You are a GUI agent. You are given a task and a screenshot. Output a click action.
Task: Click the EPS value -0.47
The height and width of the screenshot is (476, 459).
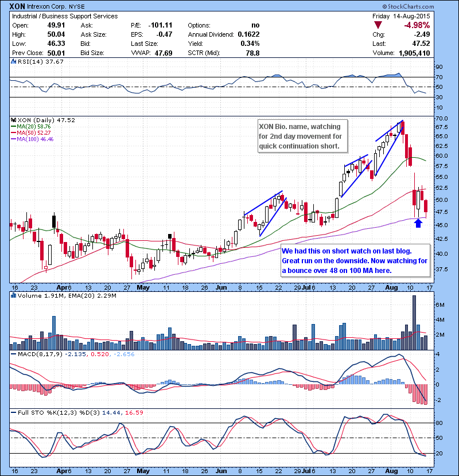(164, 34)
